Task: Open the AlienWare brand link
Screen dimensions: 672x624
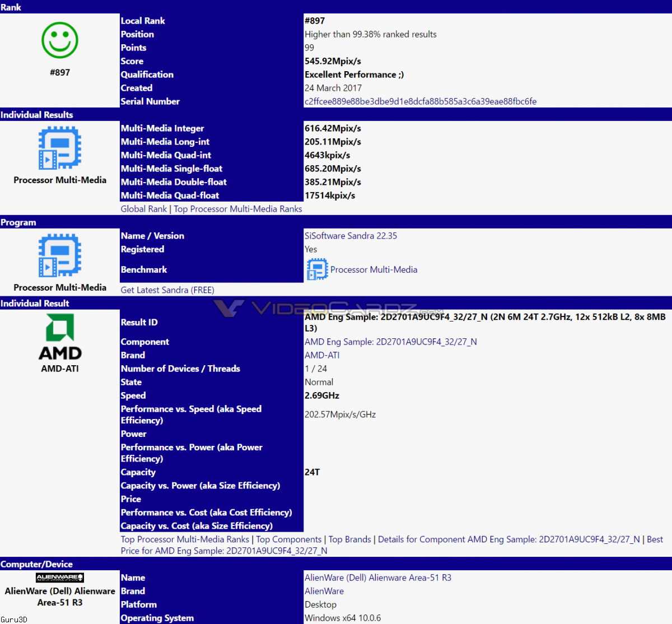Action: click(324, 591)
